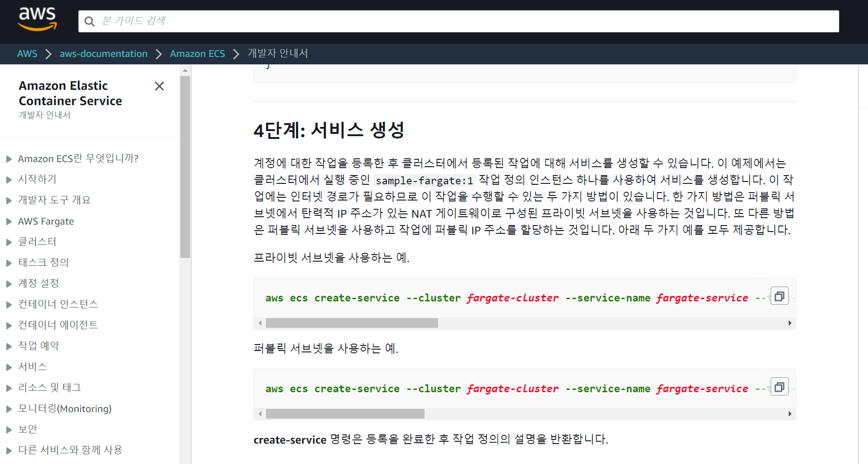Open the 보안 sidebar link
Screen dimensions: 868x464
[x=27, y=429]
